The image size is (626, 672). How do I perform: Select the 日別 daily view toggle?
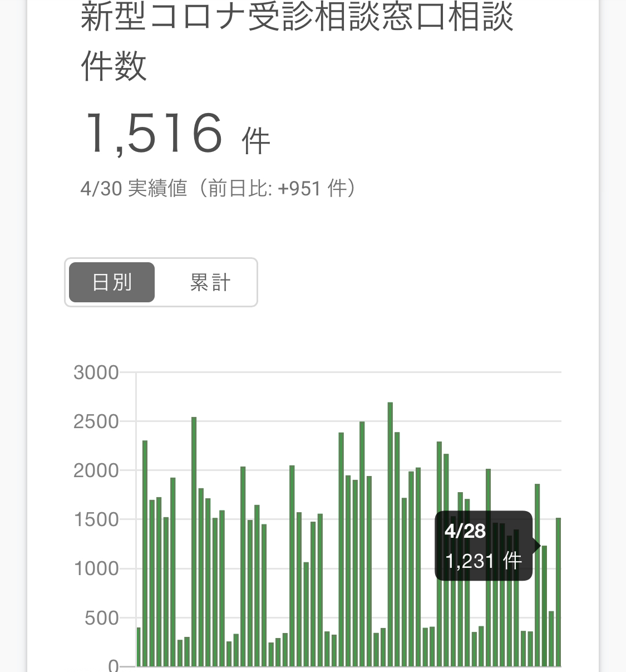pyautogui.click(x=112, y=282)
